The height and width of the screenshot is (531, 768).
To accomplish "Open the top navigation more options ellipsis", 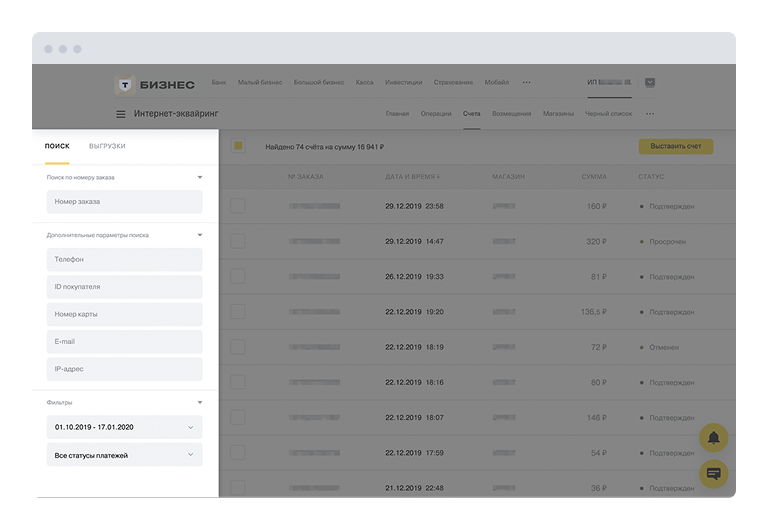I will coord(527,83).
